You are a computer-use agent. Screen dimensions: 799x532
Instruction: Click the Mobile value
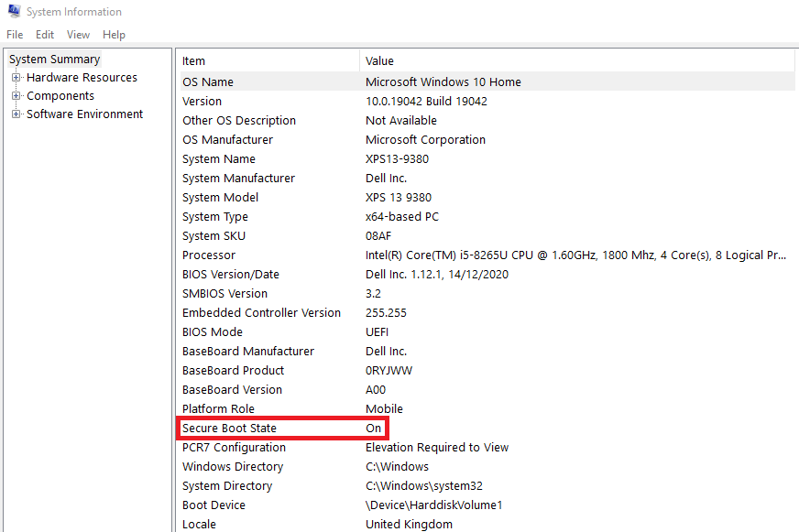click(384, 408)
